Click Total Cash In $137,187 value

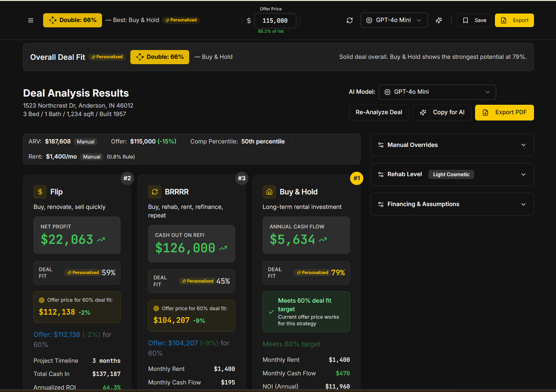106,374
